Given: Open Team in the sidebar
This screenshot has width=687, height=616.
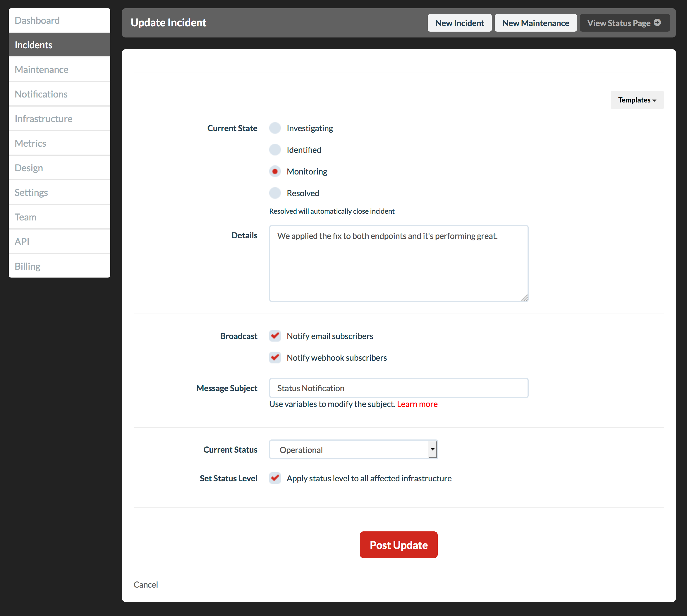Looking at the screenshot, I should [59, 217].
